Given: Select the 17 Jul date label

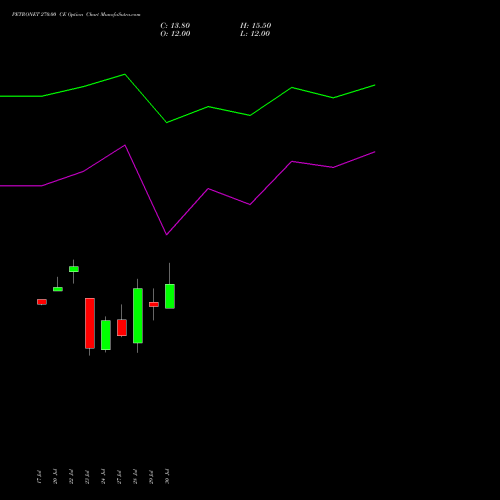Looking at the screenshot, I should pyautogui.click(x=39, y=477).
